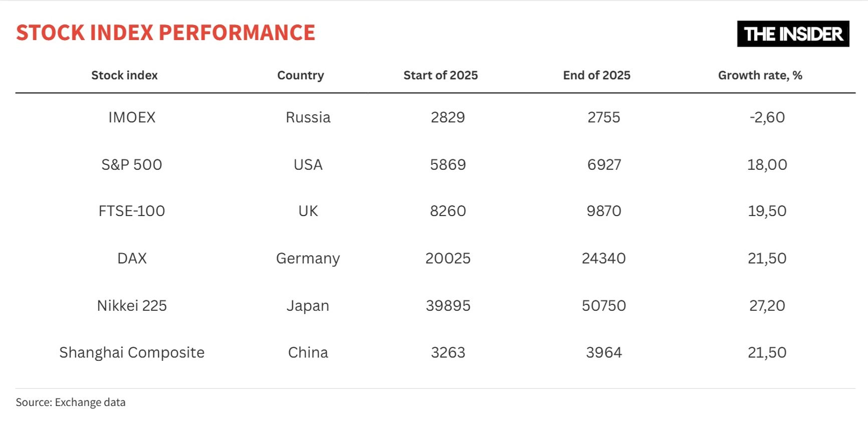Click the Start of 2025 header
Screen dimensions: 868x425
point(441,75)
